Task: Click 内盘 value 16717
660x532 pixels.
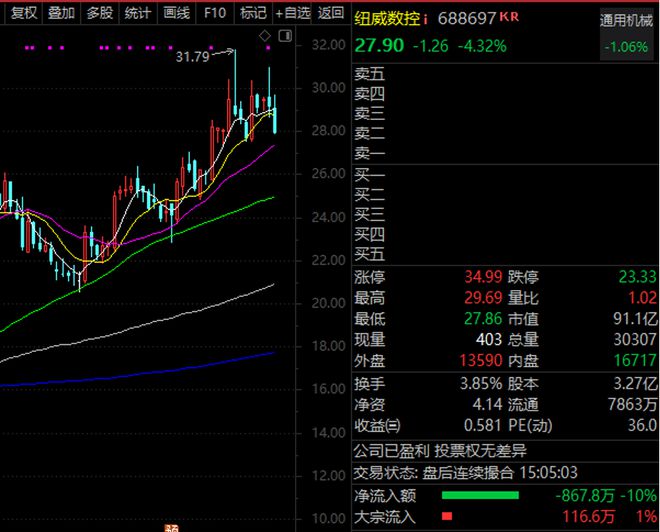Action: click(635, 360)
